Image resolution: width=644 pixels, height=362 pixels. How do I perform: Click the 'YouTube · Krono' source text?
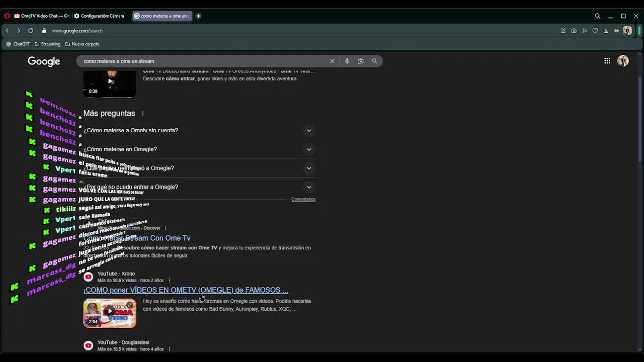(116, 274)
